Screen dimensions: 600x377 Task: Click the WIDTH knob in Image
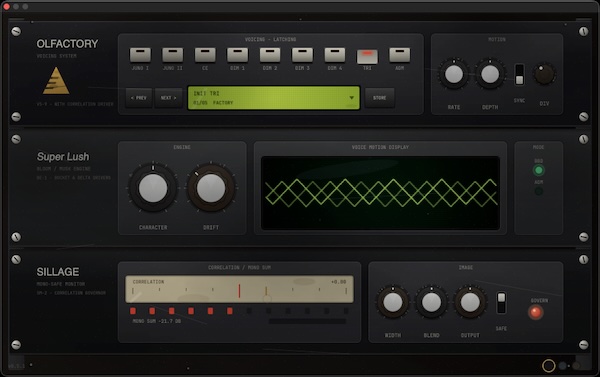[x=393, y=302]
